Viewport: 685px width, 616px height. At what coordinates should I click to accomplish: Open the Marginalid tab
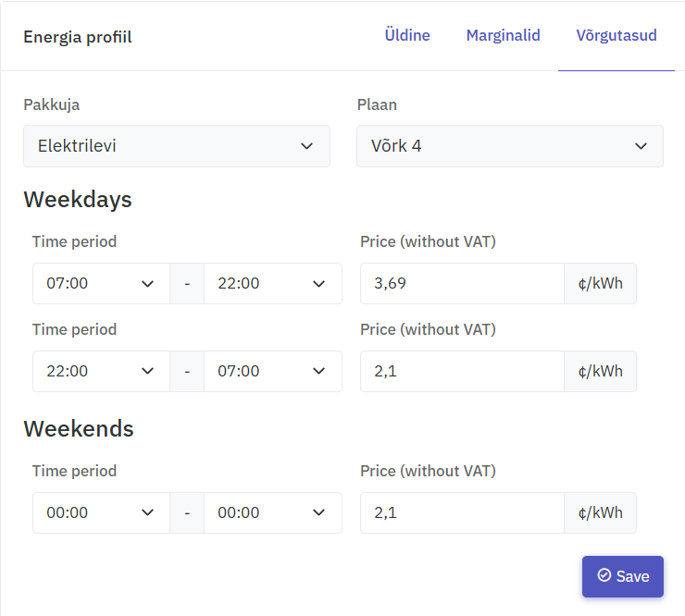(x=504, y=35)
